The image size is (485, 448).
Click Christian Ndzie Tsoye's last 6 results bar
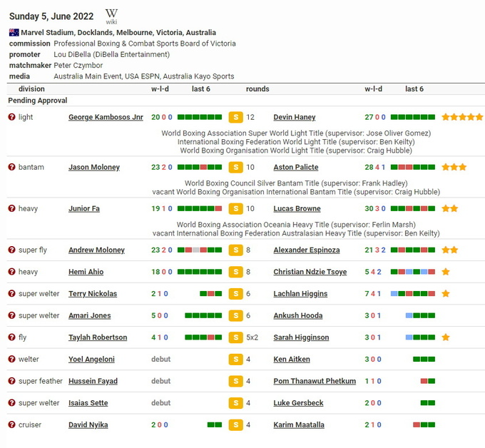(413, 272)
